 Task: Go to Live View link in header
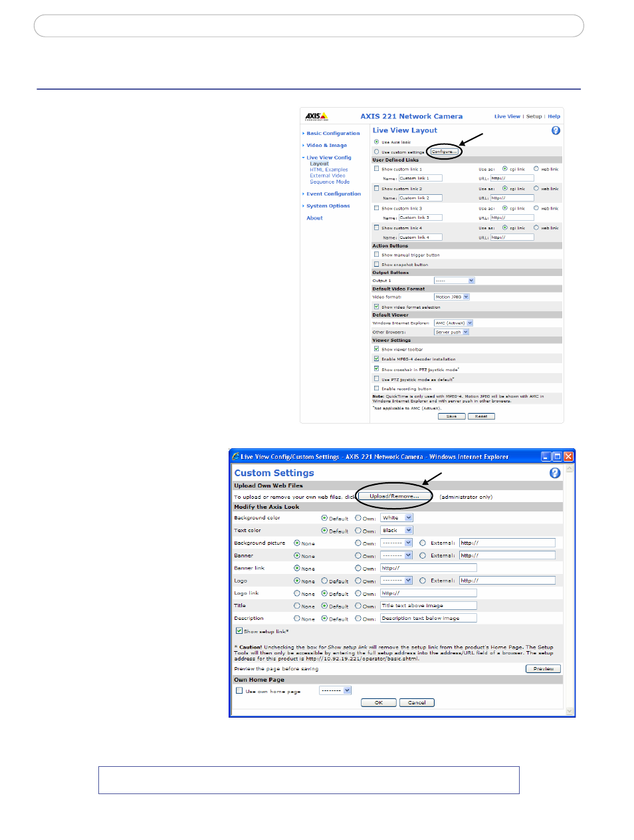pos(507,116)
